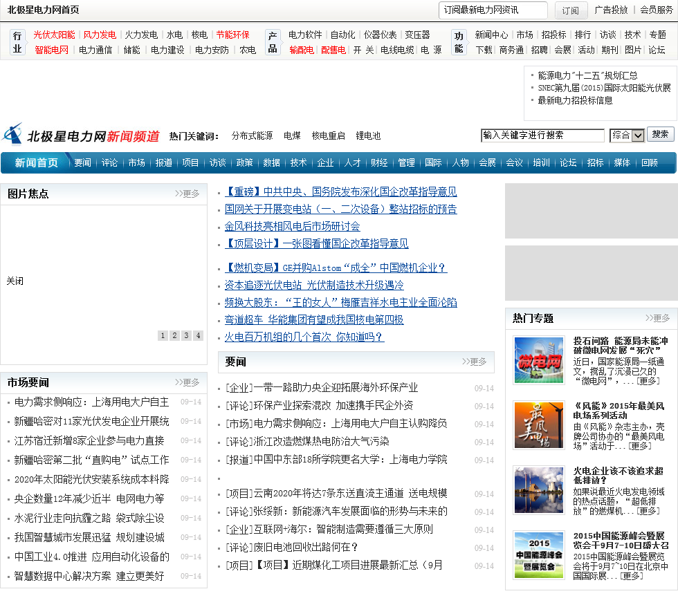The image size is (678, 616).
Task: Open 电力需求侧响应 article in 市场要闻
Action: (91, 402)
